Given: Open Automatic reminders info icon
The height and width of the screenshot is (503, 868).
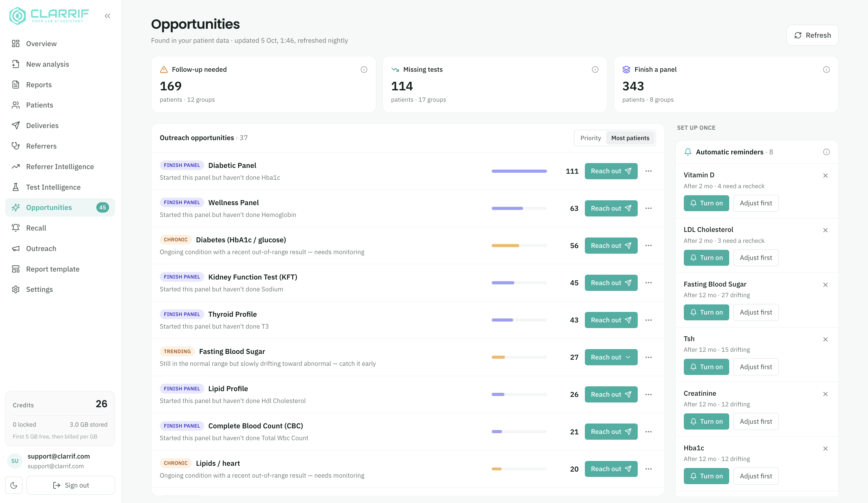Looking at the screenshot, I should (826, 152).
